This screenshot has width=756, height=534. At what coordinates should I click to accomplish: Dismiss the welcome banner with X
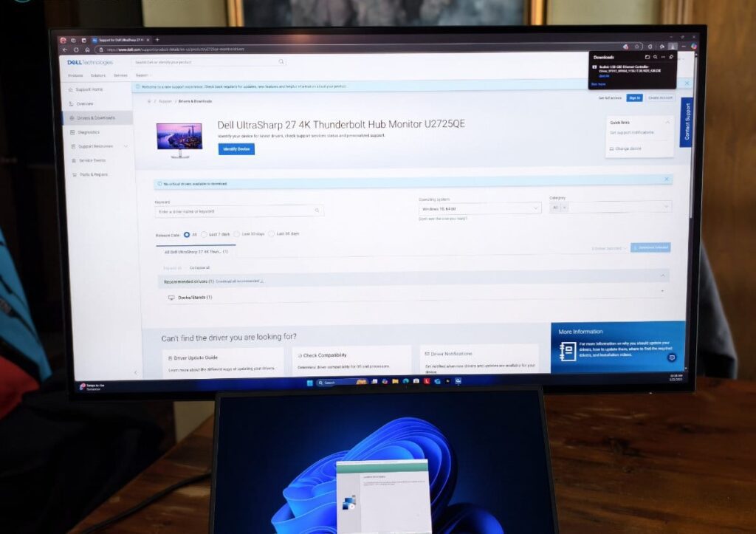pos(687,83)
